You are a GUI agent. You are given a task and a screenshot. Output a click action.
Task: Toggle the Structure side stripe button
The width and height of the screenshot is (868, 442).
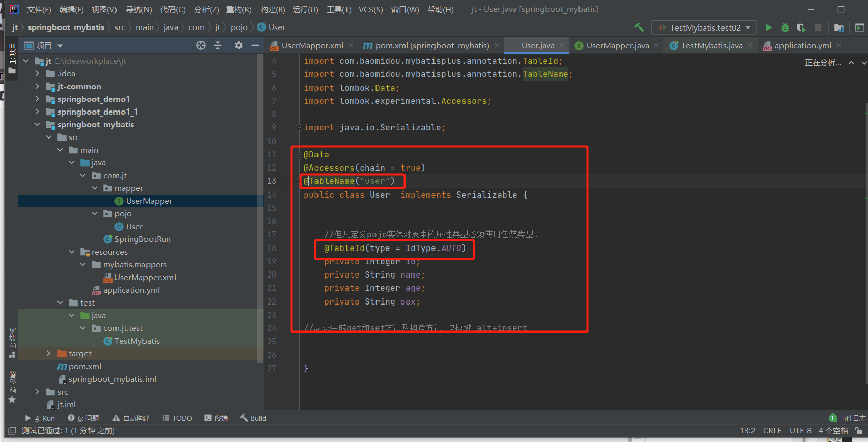coord(12,343)
